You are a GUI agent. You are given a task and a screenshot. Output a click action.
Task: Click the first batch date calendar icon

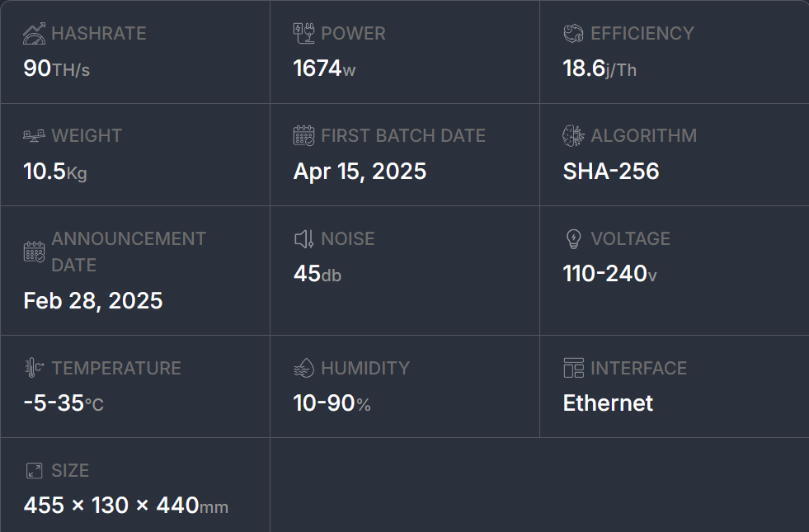(x=303, y=136)
